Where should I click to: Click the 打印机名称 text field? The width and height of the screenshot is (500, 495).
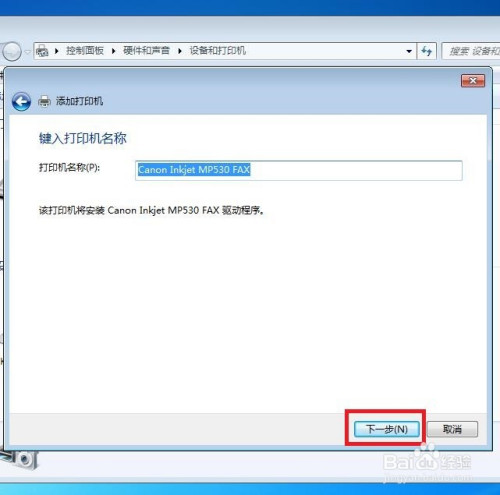click(299, 170)
